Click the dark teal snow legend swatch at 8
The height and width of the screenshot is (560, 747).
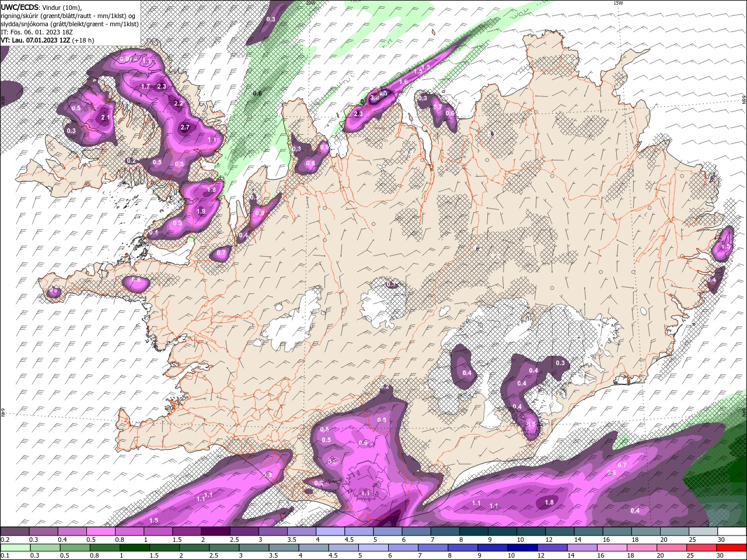(x=473, y=531)
